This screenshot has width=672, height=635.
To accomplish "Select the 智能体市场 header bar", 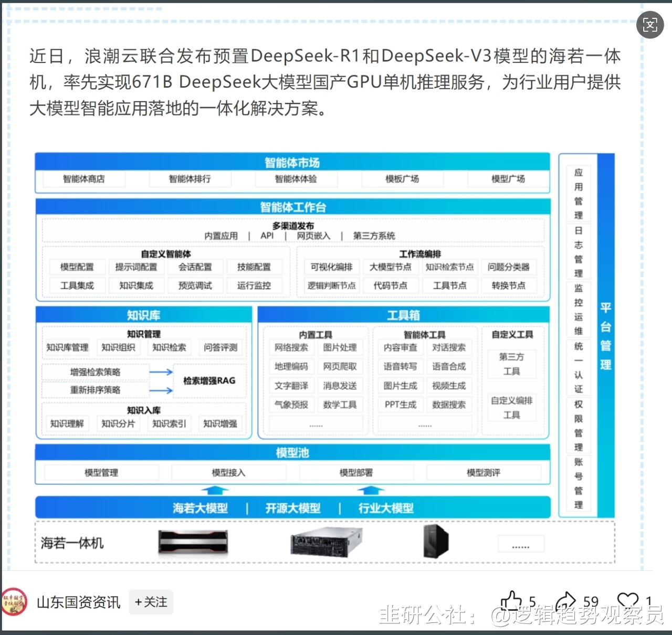I will coord(292,163).
